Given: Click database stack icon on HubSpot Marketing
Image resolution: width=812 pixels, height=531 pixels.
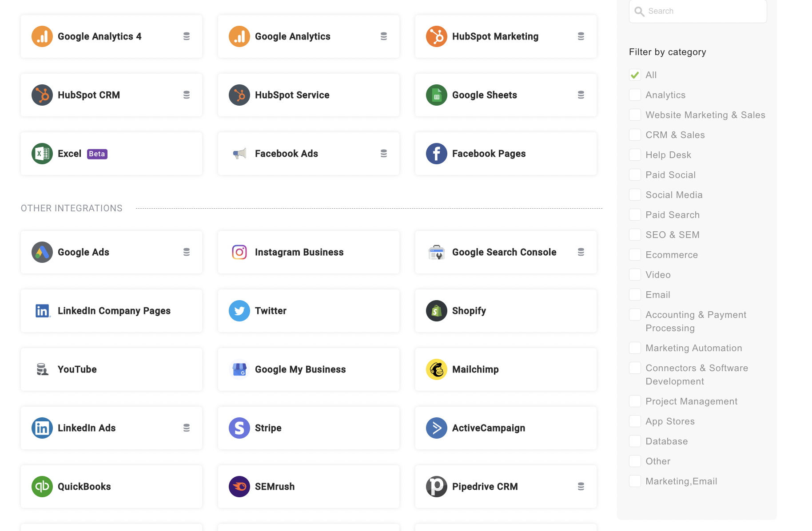Looking at the screenshot, I should pos(581,36).
